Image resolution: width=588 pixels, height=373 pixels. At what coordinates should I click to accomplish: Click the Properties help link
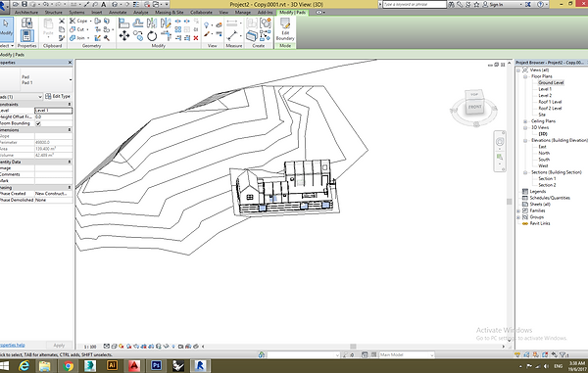(x=13, y=345)
